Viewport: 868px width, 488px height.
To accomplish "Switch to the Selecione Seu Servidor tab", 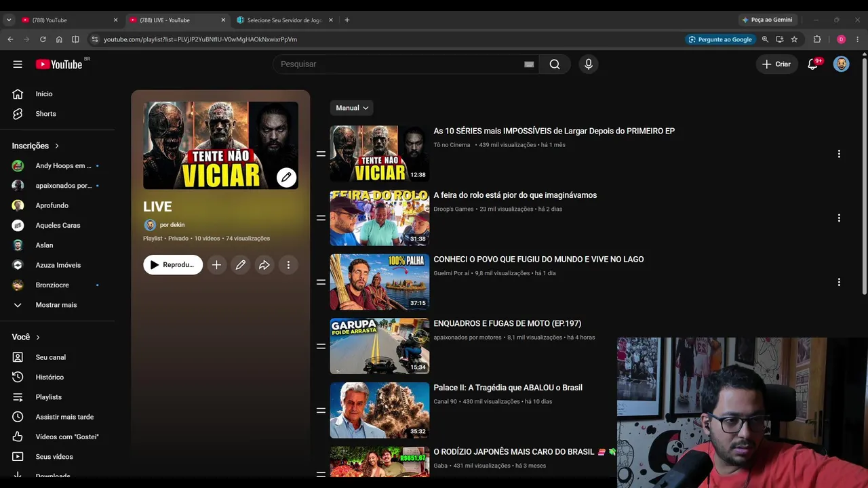I will tap(285, 20).
